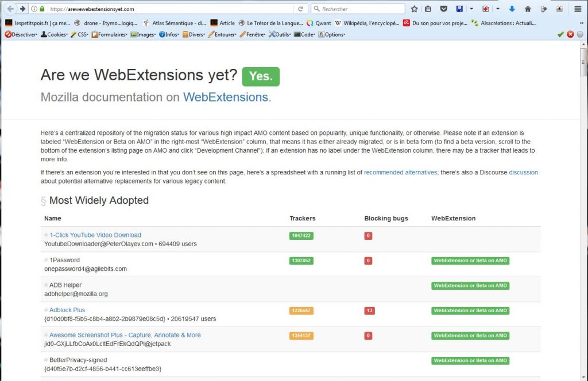Open the WebExtensions documentation link
The width and height of the screenshot is (588, 381).
point(225,97)
